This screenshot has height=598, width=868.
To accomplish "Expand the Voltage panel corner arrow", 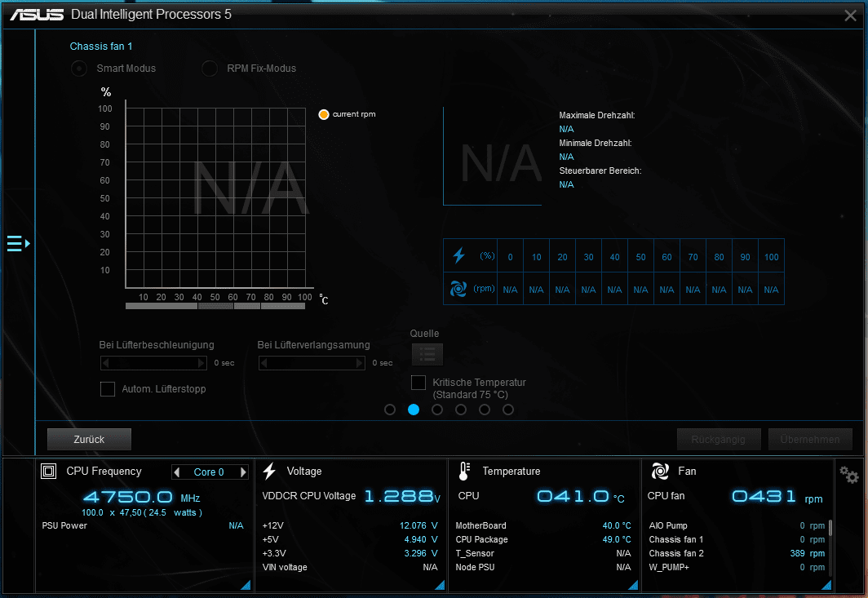I will [x=440, y=585].
